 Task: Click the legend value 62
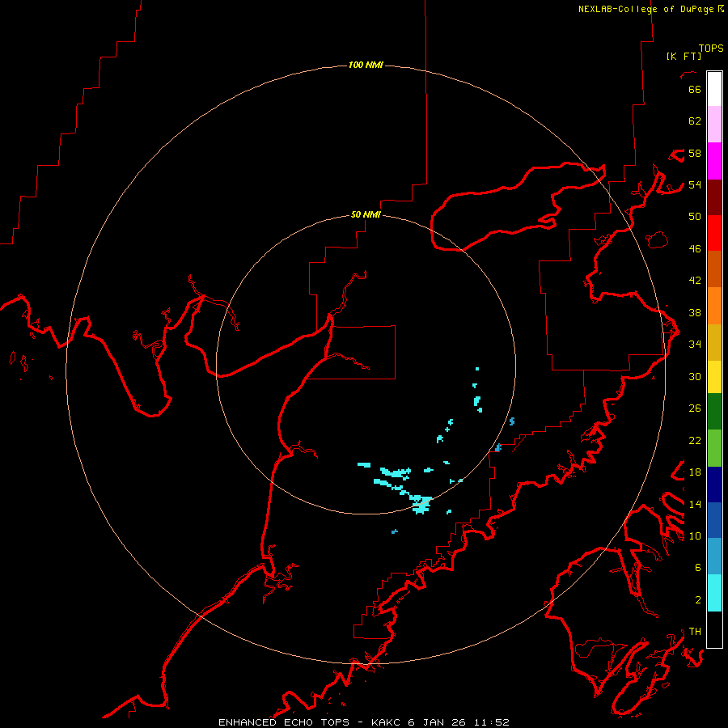(695, 121)
